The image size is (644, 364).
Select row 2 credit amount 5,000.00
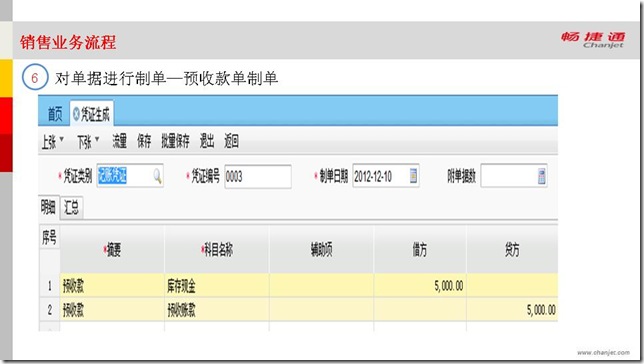pos(512,309)
